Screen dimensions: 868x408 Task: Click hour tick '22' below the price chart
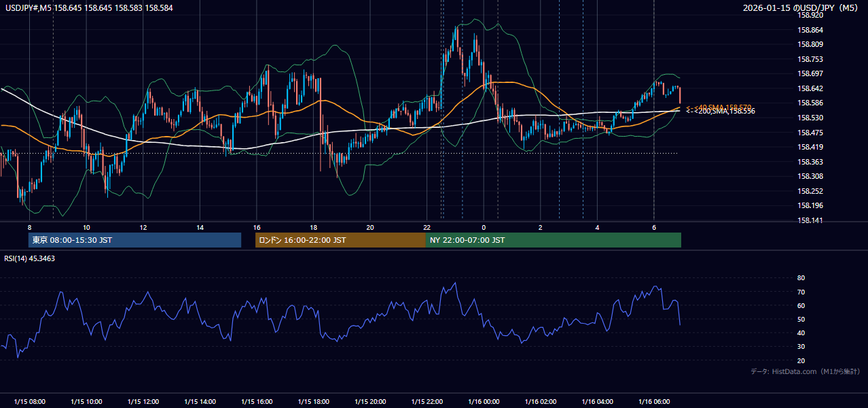(x=427, y=227)
